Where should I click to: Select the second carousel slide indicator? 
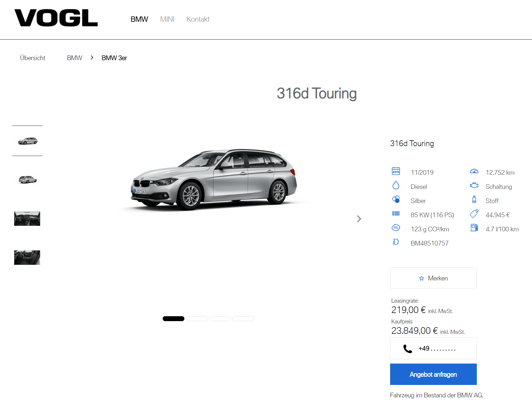(x=197, y=319)
